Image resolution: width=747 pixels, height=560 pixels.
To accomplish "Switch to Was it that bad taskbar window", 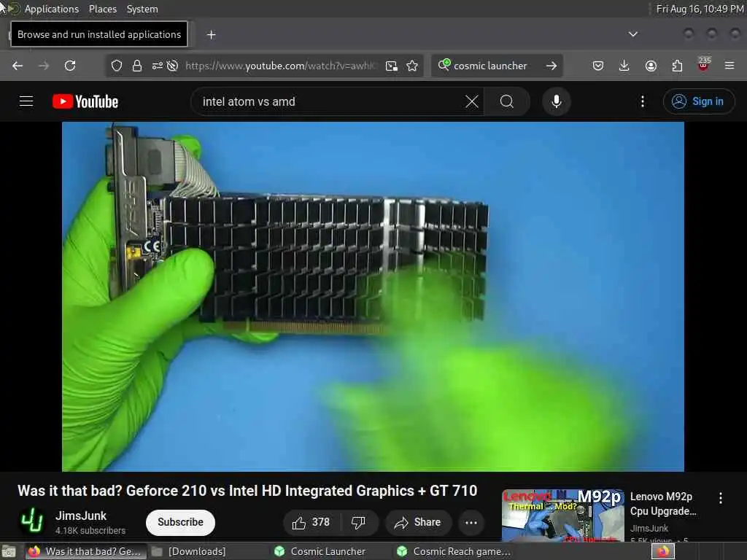I will (85, 551).
